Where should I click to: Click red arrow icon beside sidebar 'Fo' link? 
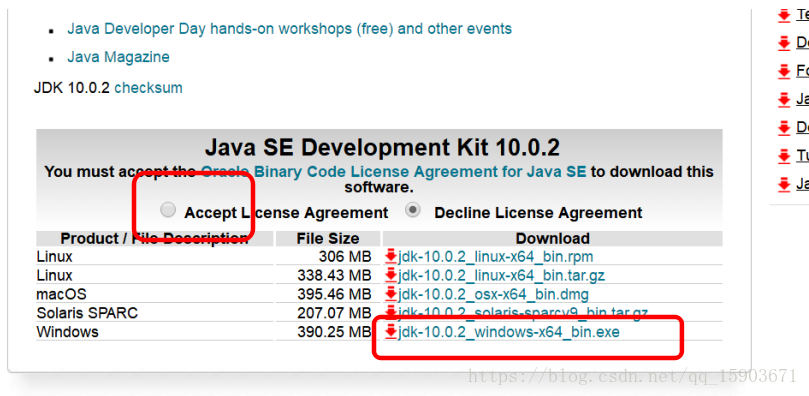click(x=784, y=71)
